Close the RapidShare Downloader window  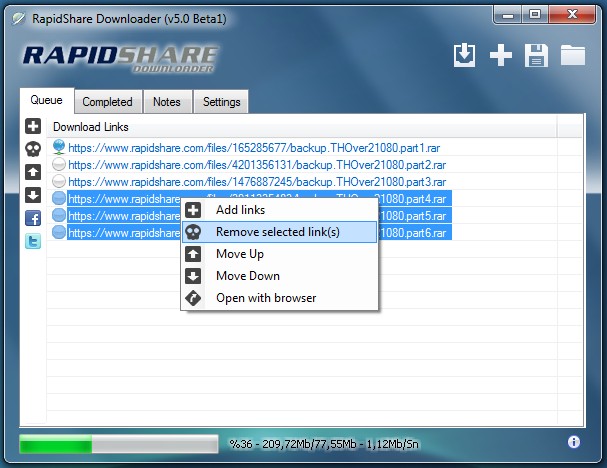tap(572, 15)
